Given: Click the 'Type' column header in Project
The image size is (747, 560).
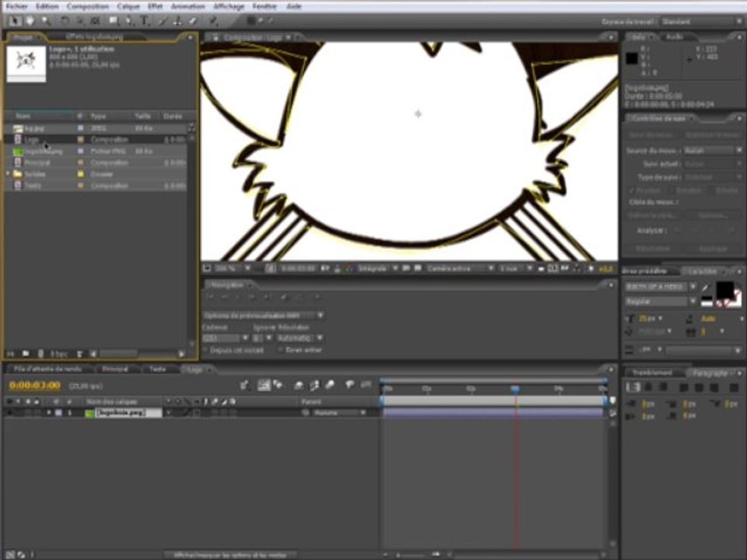Looking at the screenshot, I should coord(98,116).
